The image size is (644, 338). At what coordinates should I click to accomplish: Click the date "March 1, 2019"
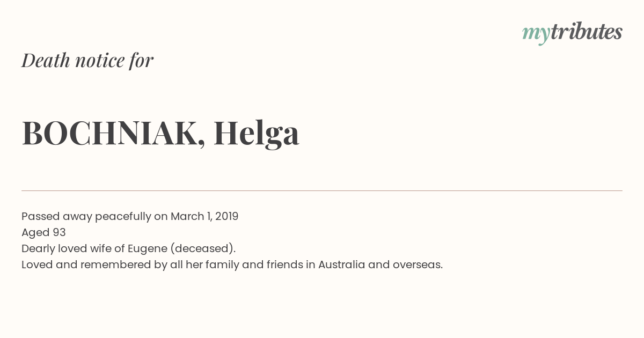coord(204,216)
